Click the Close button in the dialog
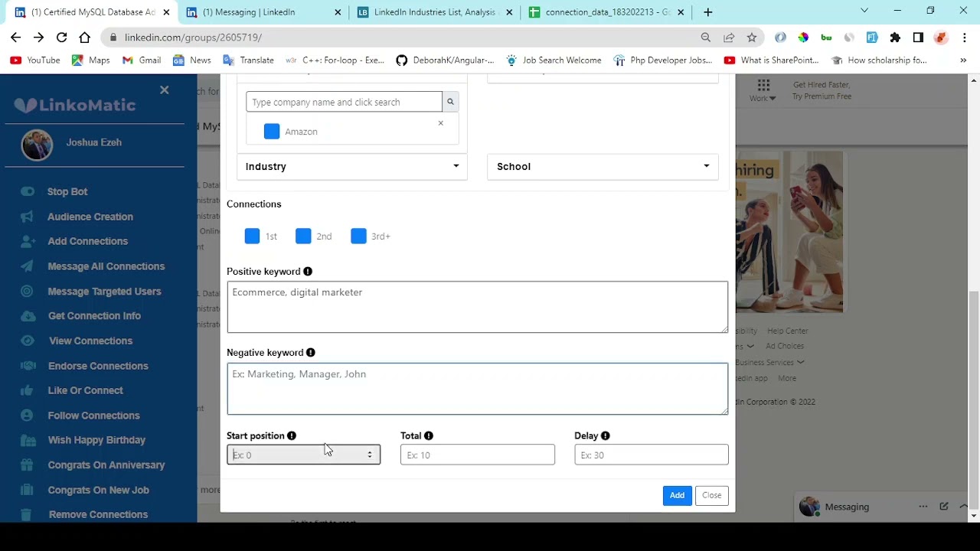The width and height of the screenshot is (980, 551). click(711, 495)
